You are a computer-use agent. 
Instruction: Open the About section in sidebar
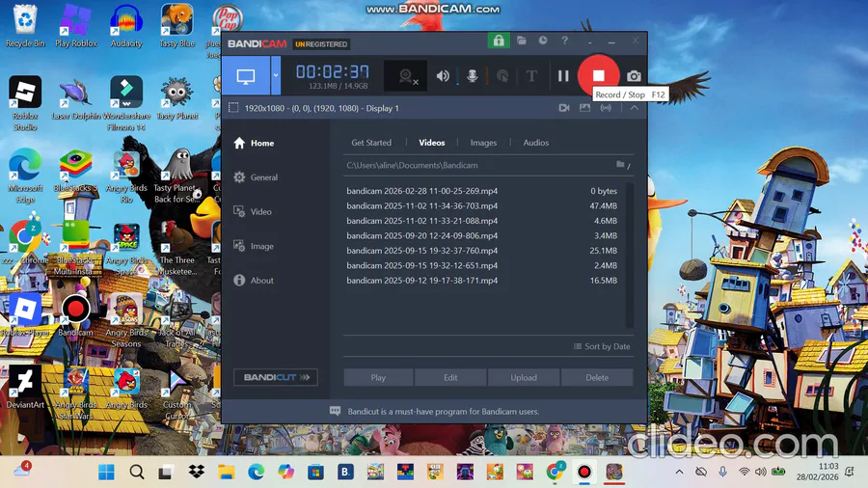coord(254,281)
